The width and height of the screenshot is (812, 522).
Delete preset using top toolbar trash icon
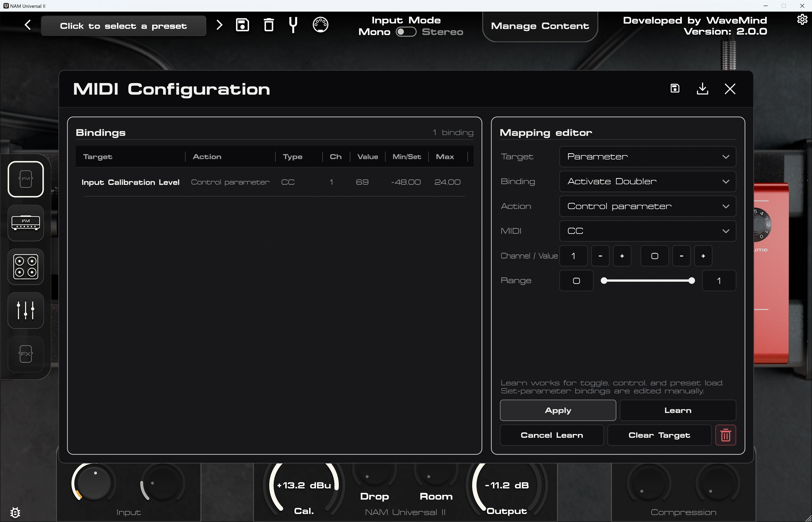point(269,25)
